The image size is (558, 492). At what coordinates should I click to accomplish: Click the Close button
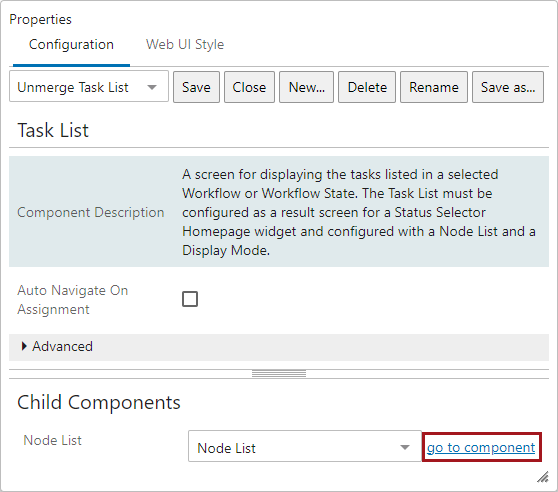click(x=249, y=87)
